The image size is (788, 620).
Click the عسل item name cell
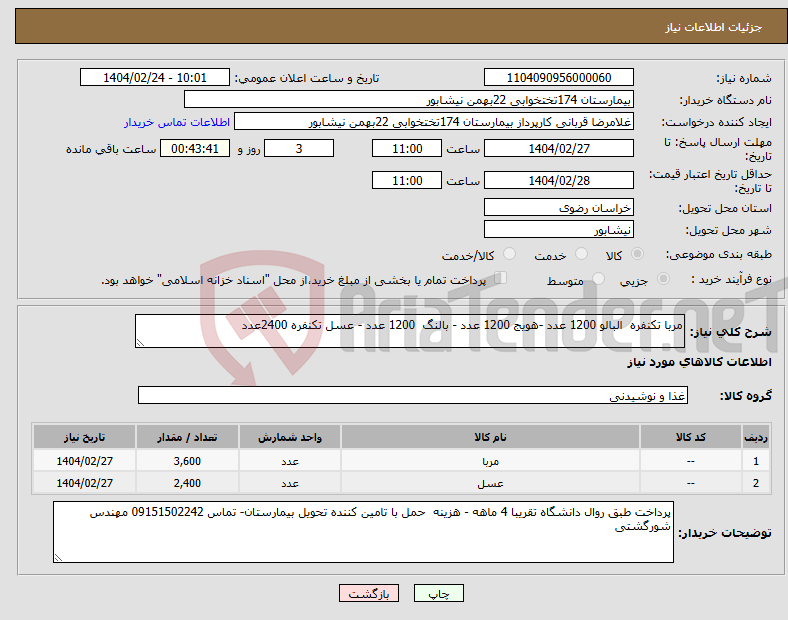click(x=490, y=483)
